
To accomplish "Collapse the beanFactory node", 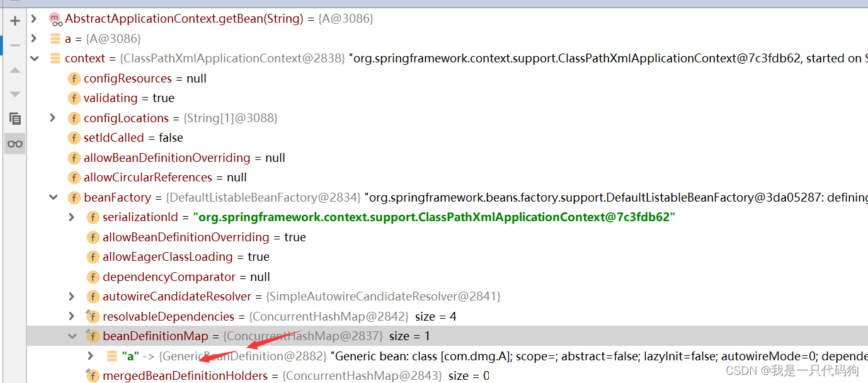I will click(53, 197).
